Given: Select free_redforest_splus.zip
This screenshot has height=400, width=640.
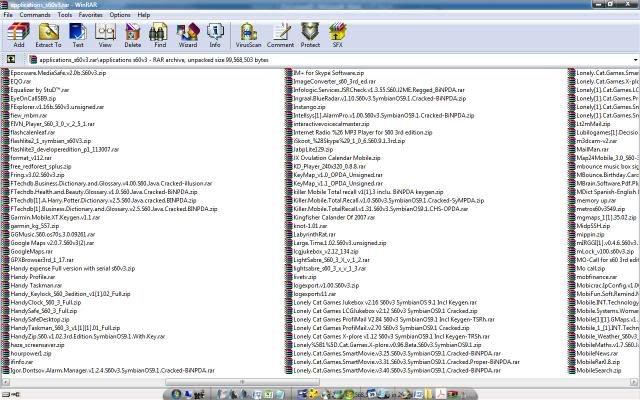Looking at the screenshot, I should point(41,167).
